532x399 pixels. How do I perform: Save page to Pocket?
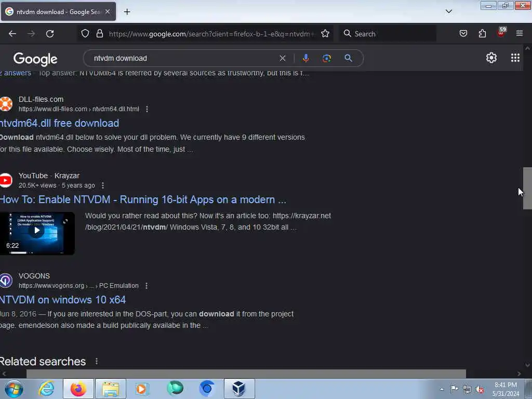463,33
